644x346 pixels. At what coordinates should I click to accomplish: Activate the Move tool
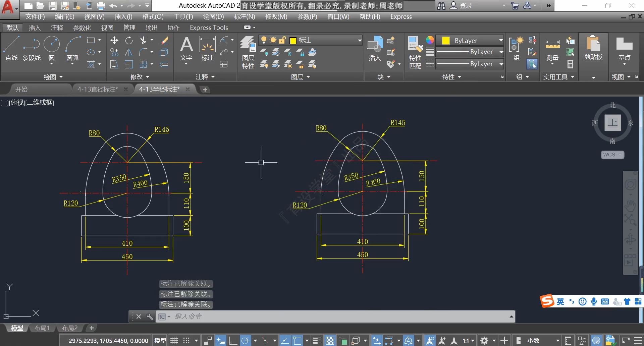114,41
